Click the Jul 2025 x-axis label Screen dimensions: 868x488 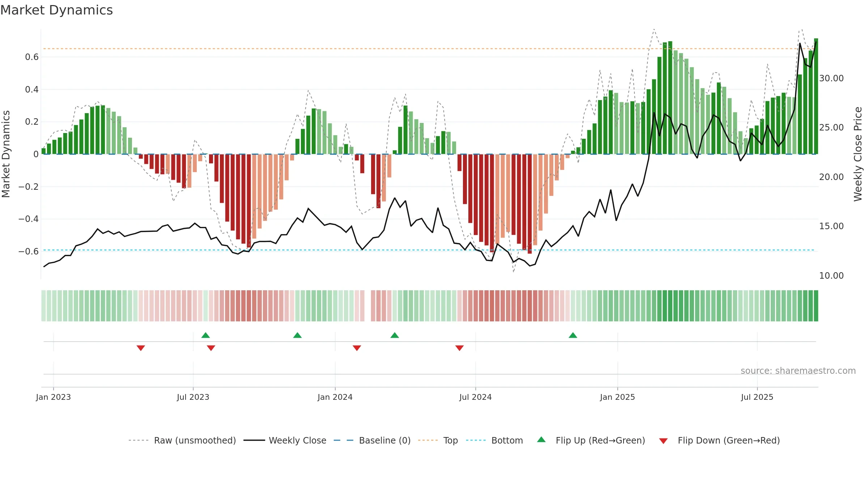point(757,397)
